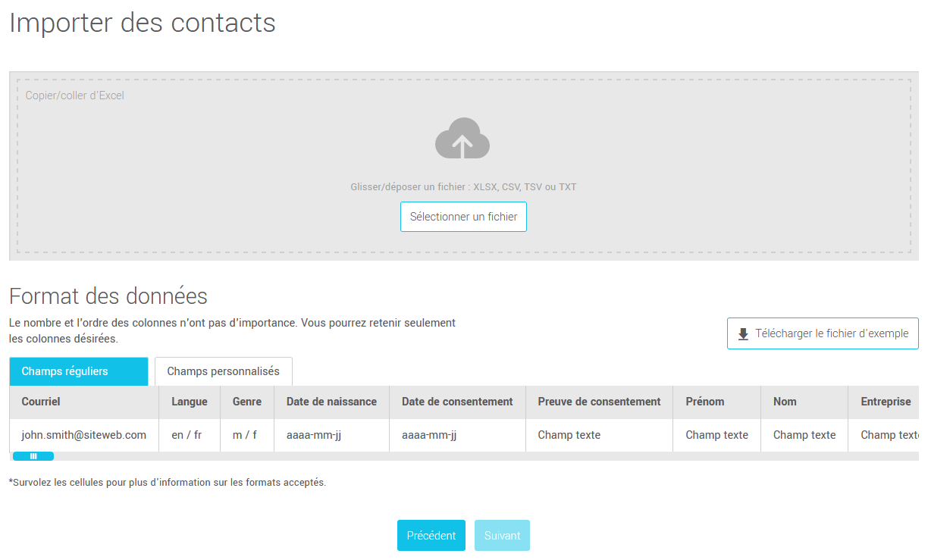The image size is (928, 560).
Task: Select the Courriel column header
Action: click(39, 402)
